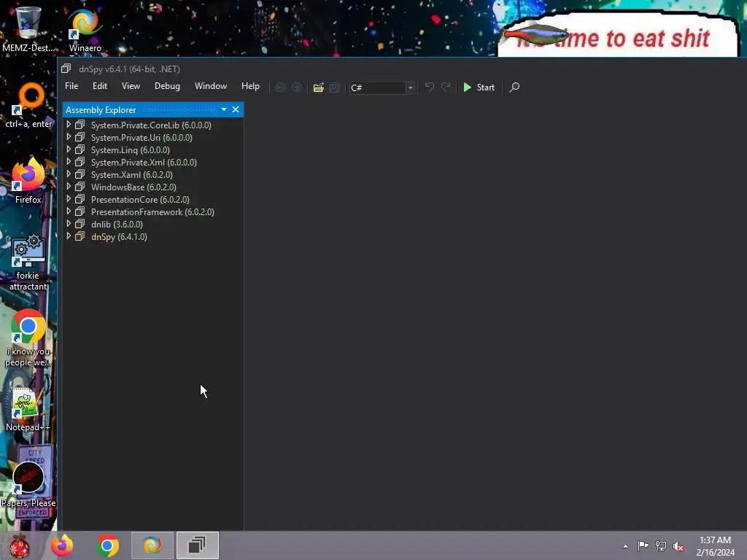Expand dnSpy assembly node
The width and height of the screenshot is (747, 560).
(69, 236)
